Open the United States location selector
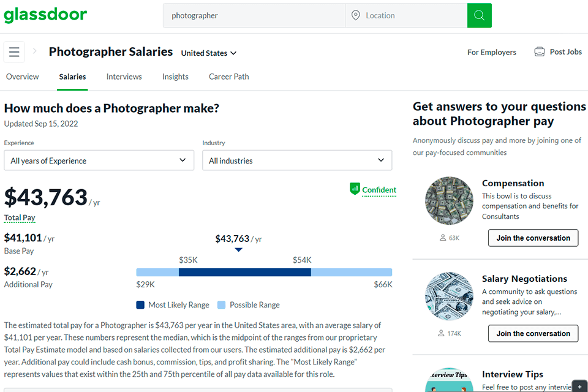 (x=208, y=53)
